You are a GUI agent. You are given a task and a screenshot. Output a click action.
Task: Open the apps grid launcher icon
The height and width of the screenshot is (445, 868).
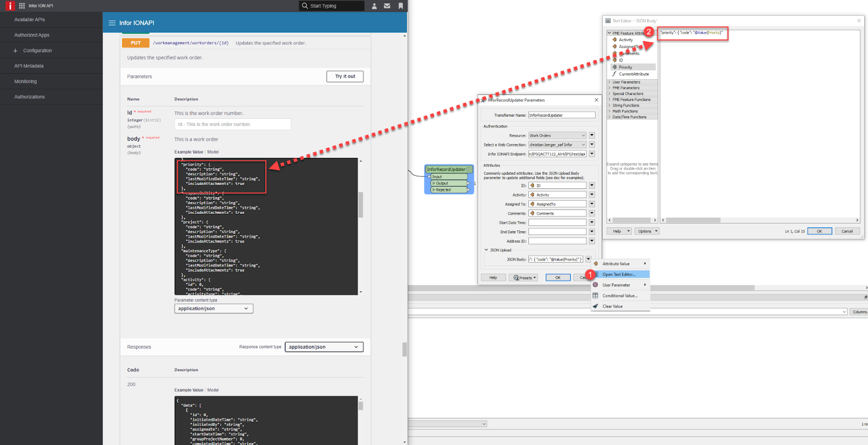(x=22, y=5)
